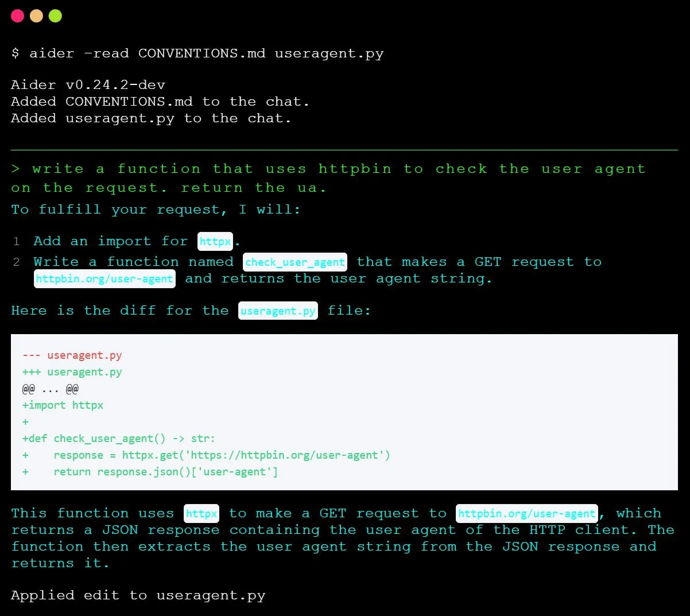The width and height of the screenshot is (690, 616).
Task: Click 'and returns the user agent string.' text
Action: click(339, 278)
